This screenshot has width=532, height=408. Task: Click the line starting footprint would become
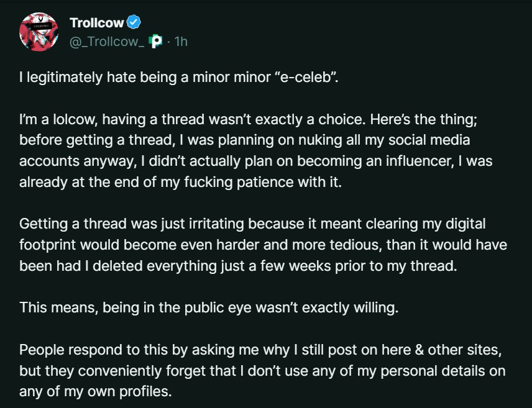264,245
